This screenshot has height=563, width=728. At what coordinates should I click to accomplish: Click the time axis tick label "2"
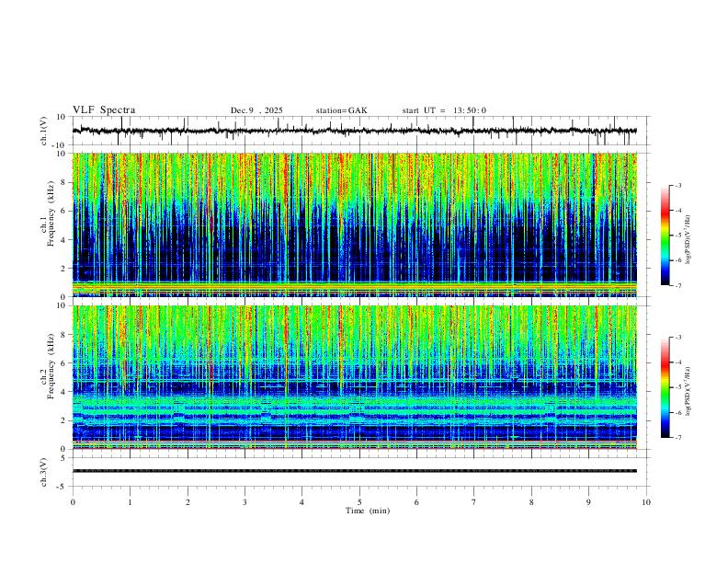[x=188, y=502]
